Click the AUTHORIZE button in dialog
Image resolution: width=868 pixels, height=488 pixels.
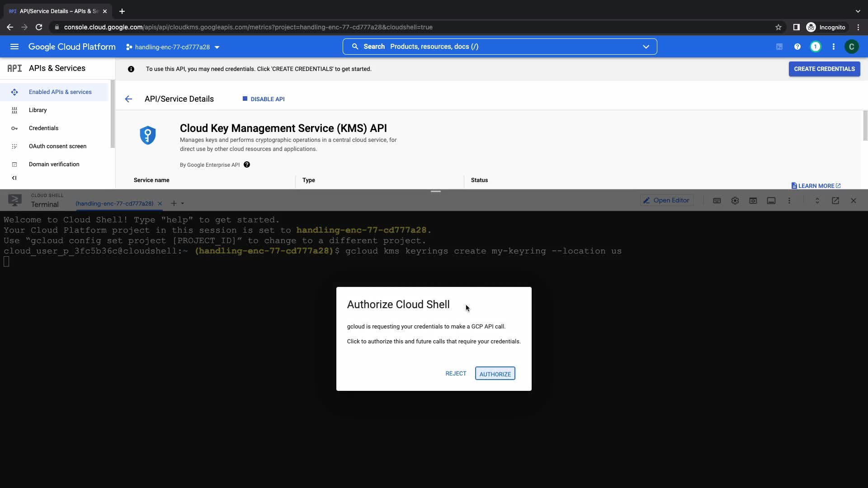pyautogui.click(x=495, y=374)
